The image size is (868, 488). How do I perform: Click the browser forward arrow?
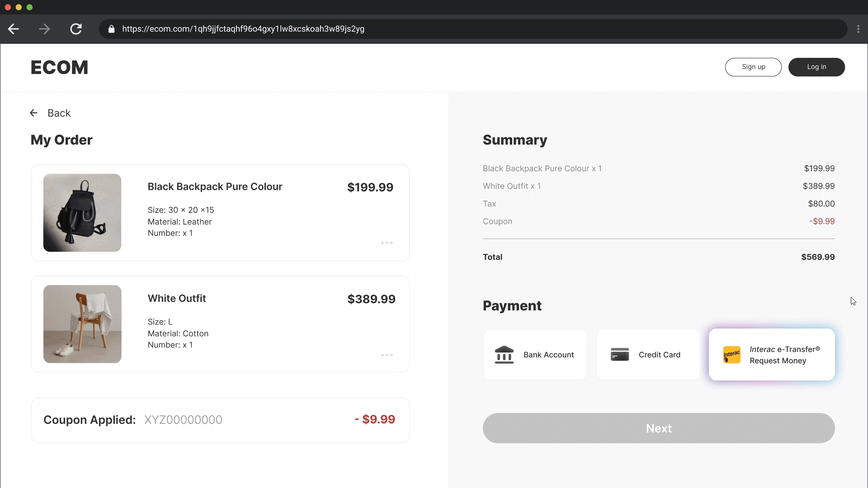pos(44,29)
